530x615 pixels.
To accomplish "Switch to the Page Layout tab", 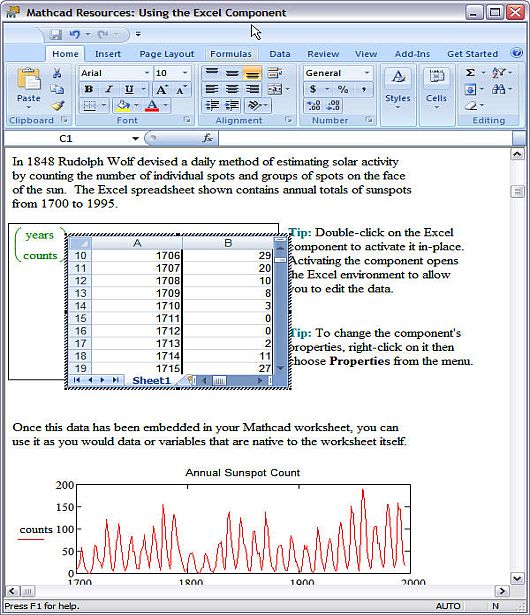I will [167, 54].
